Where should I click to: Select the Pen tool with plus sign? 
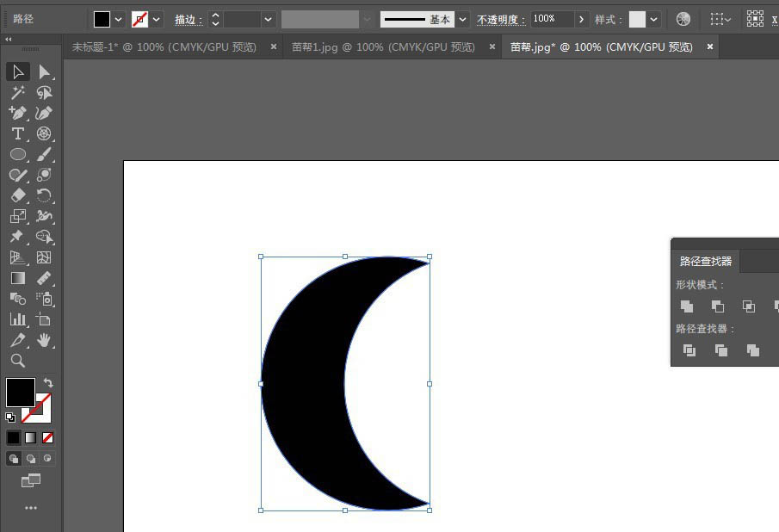click(18, 114)
